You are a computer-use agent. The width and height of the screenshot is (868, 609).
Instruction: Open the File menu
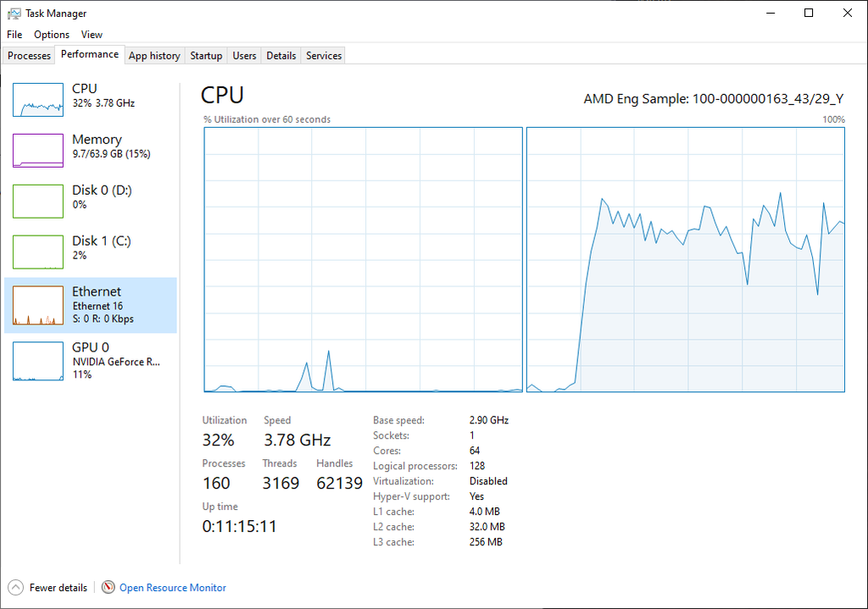coord(14,35)
